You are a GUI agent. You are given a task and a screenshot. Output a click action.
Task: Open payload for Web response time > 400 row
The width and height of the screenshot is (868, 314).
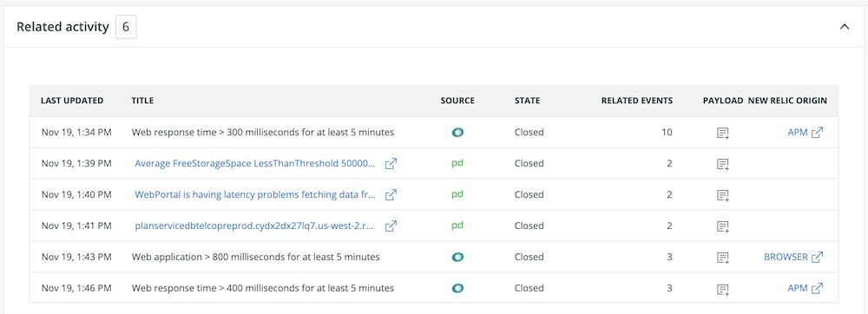(723, 289)
